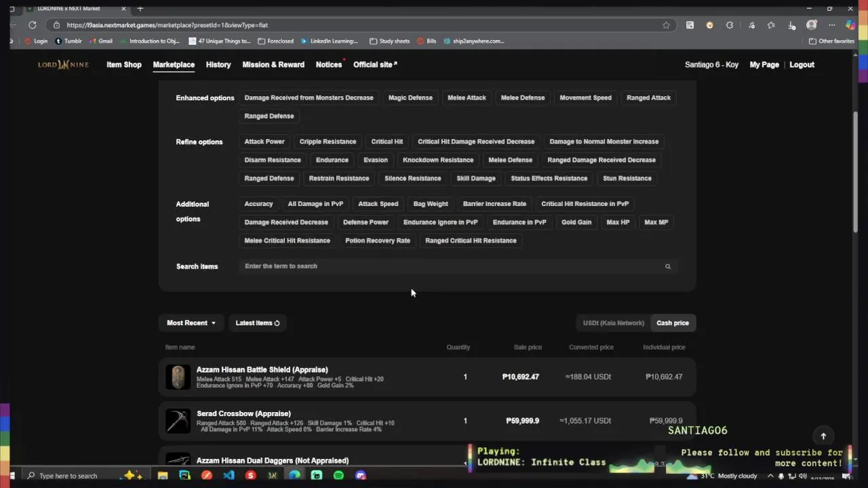Open the Tumblr bookmark
The height and width of the screenshot is (488, 868).
point(68,41)
